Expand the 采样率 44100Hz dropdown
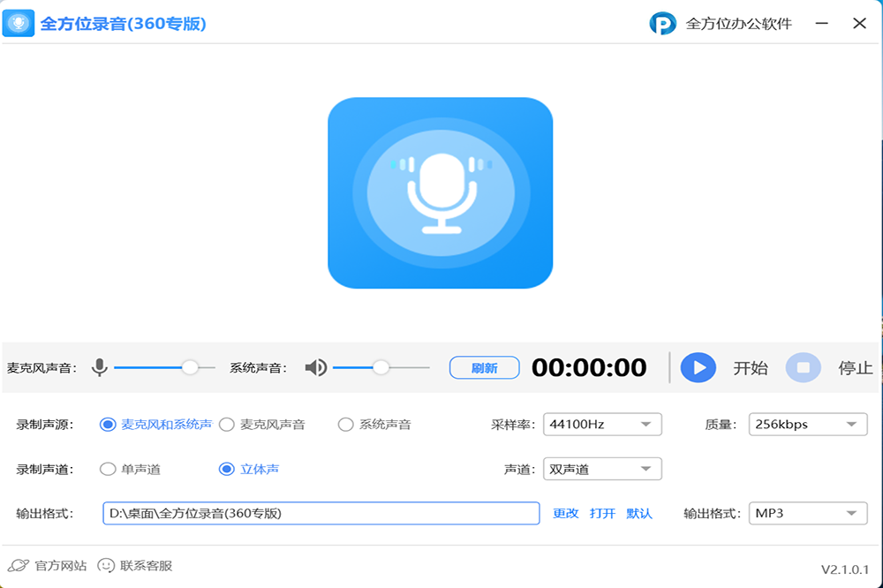Screen dimensions: 883x588 point(602,425)
